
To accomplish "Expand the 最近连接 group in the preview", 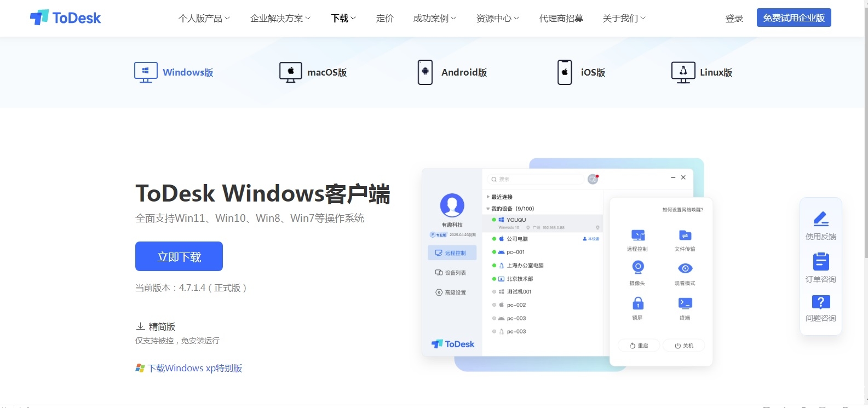I will [499, 197].
